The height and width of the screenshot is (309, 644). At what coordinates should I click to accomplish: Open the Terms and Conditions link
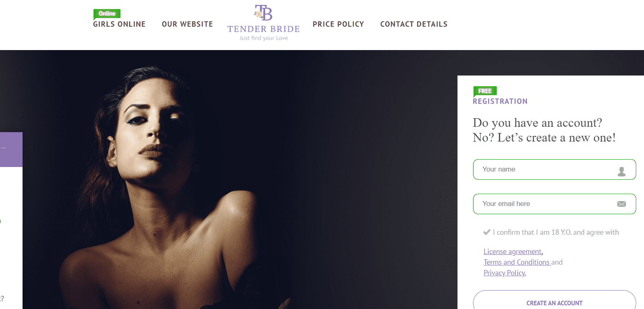point(517,262)
